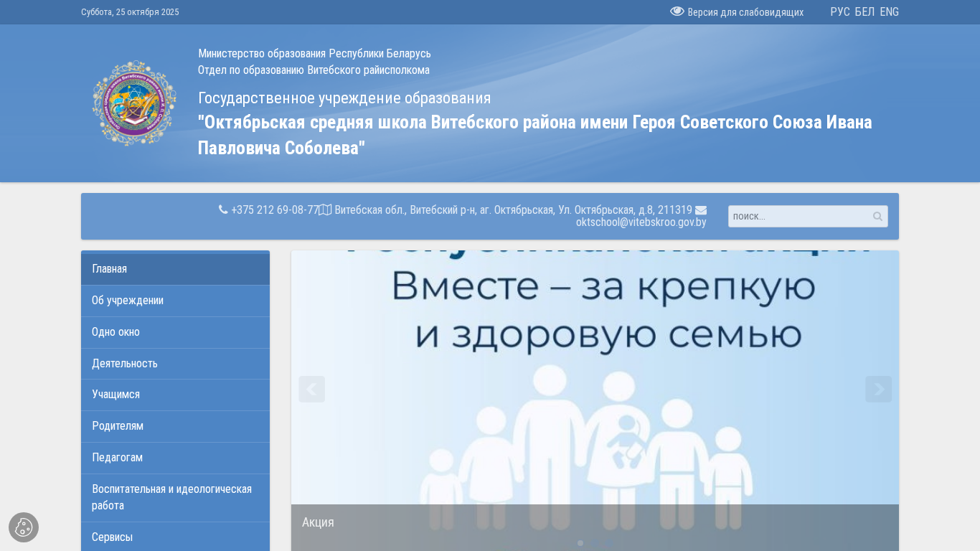Screen dimensions: 980x551
Task: Go to the previous slide arrow
Action: (x=312, y=389)
